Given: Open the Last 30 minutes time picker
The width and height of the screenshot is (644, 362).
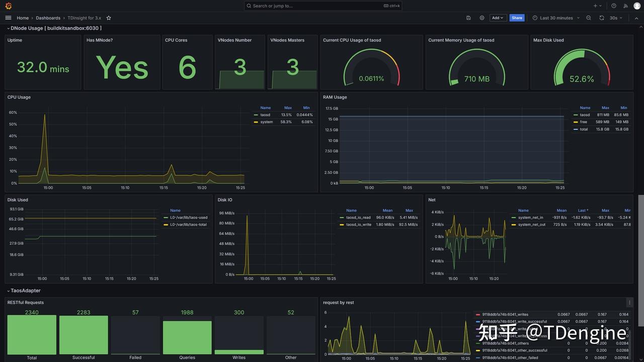Looking at the screenshot, I should coord(555,18).
